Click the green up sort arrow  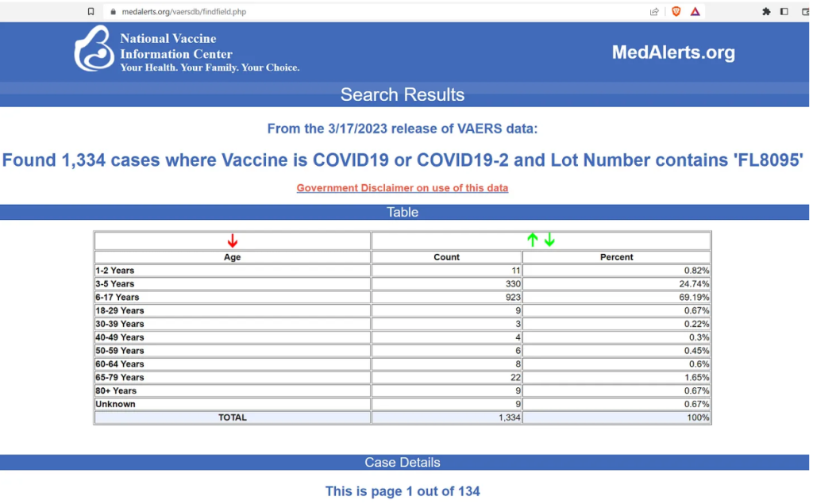pos(533,240)
